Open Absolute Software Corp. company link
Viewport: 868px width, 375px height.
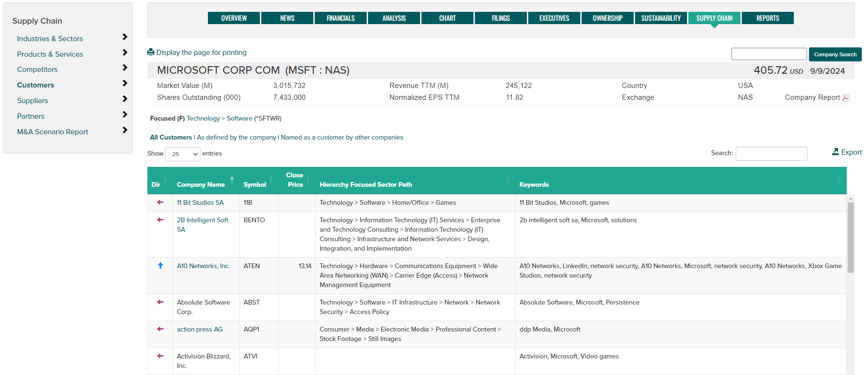204,307
